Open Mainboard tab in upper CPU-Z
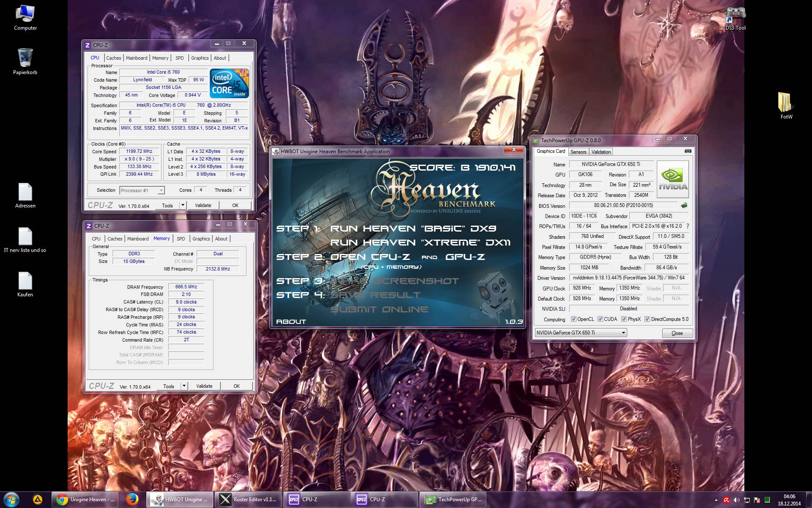The height and width of the screenshot is (508, 812). click(137, 58)
